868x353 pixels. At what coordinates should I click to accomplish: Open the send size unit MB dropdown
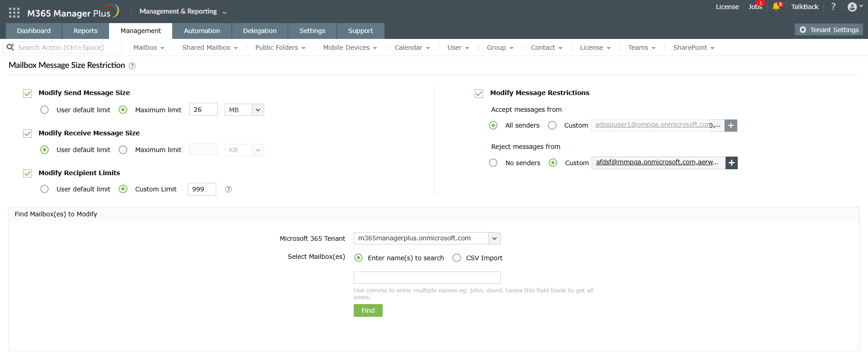click(244, 110)
